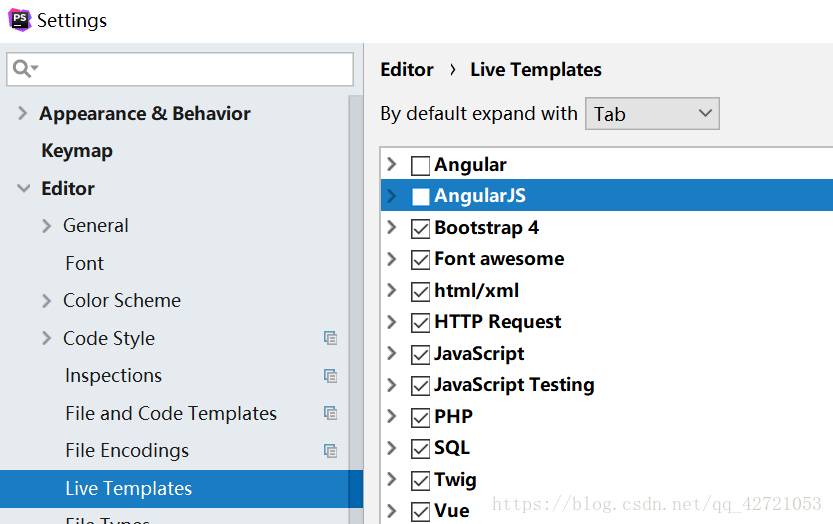Expand the Code Style arrow
The image size is (833, 524).
(x=47, y=338)
